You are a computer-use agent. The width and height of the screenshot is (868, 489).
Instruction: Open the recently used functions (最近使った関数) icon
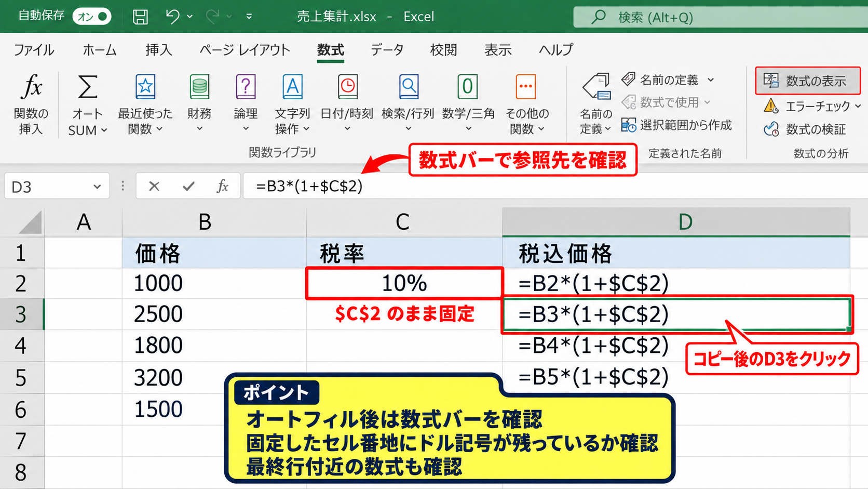click(145, 86)
